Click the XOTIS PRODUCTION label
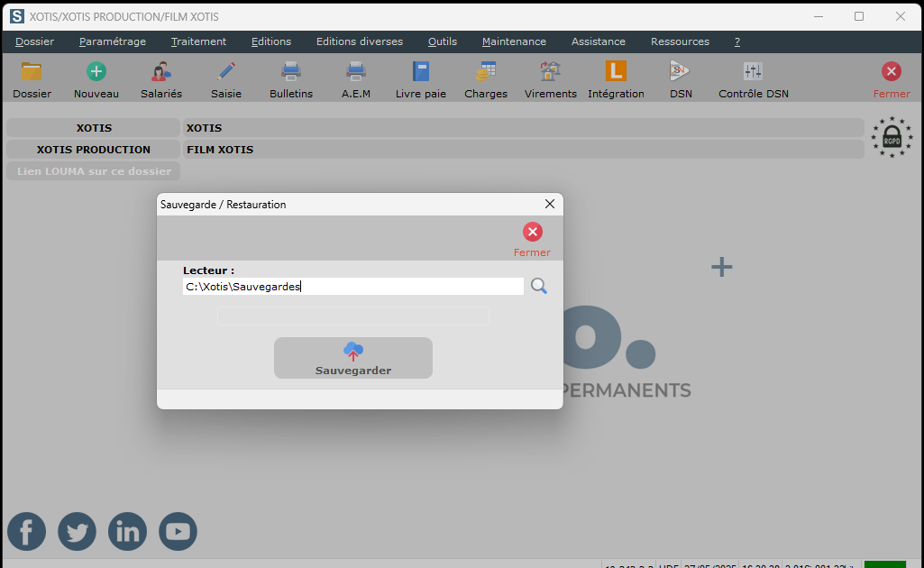 pos(94,150)
